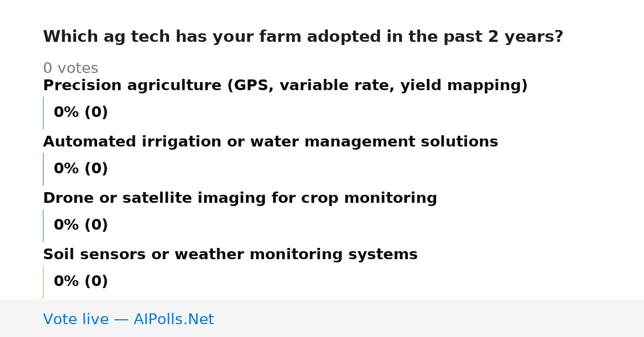This screenshot has width=644, height=337.
Task: Click the 0% (0) result under Drone imaging
Action: point(80,225)
